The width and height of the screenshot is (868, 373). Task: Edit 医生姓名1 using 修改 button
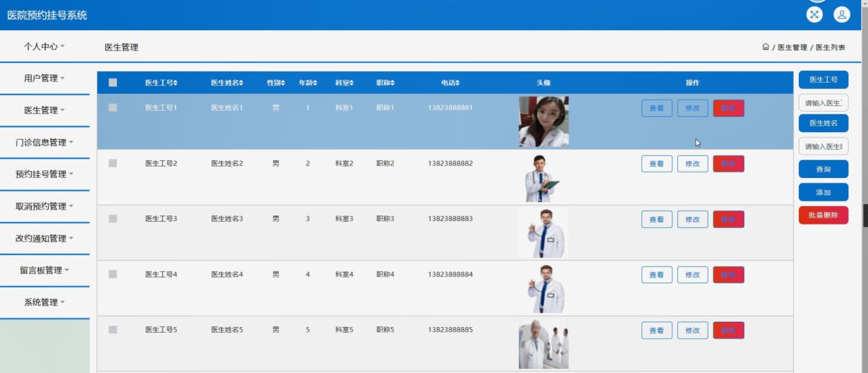(x=692, y=108)
